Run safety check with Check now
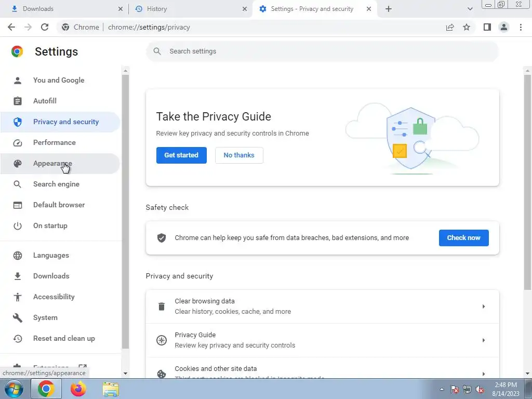The image size is (532, 399). click(x=463, y=238)
